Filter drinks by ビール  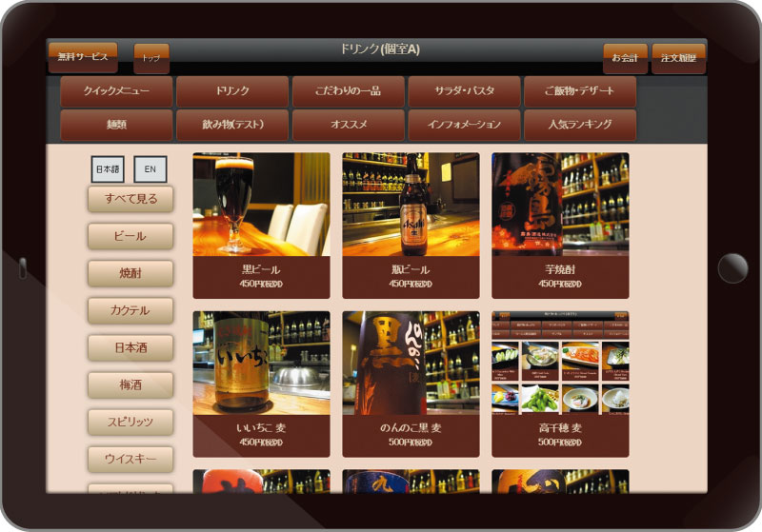130,236
